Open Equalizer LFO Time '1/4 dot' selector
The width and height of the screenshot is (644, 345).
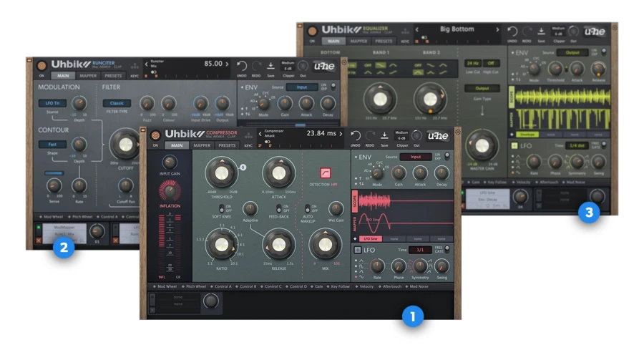(x=577, y=145)
